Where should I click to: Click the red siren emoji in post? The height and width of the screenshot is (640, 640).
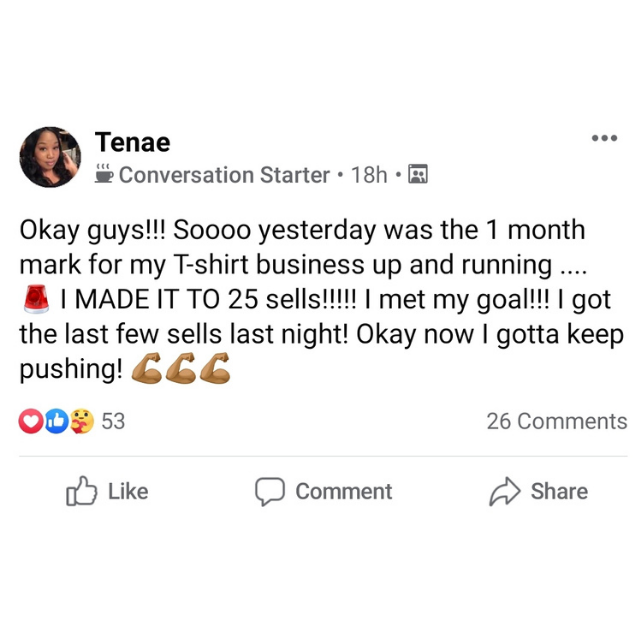(x=36, y=299)
